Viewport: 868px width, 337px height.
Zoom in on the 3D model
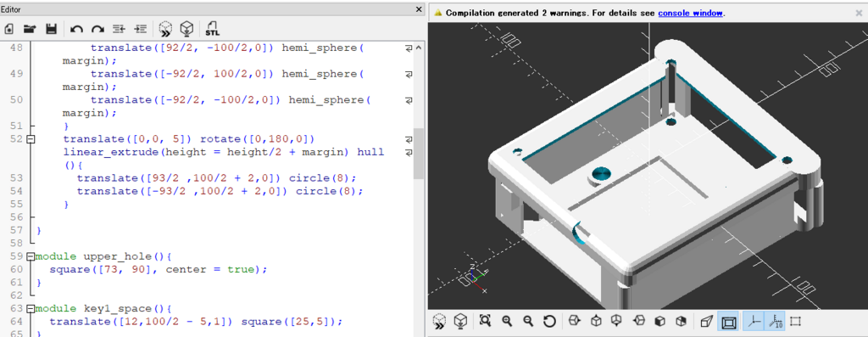click(x=507, y=322)
